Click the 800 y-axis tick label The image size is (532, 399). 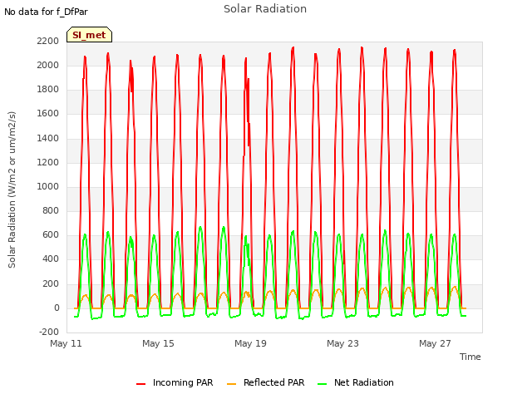point(51,210)
